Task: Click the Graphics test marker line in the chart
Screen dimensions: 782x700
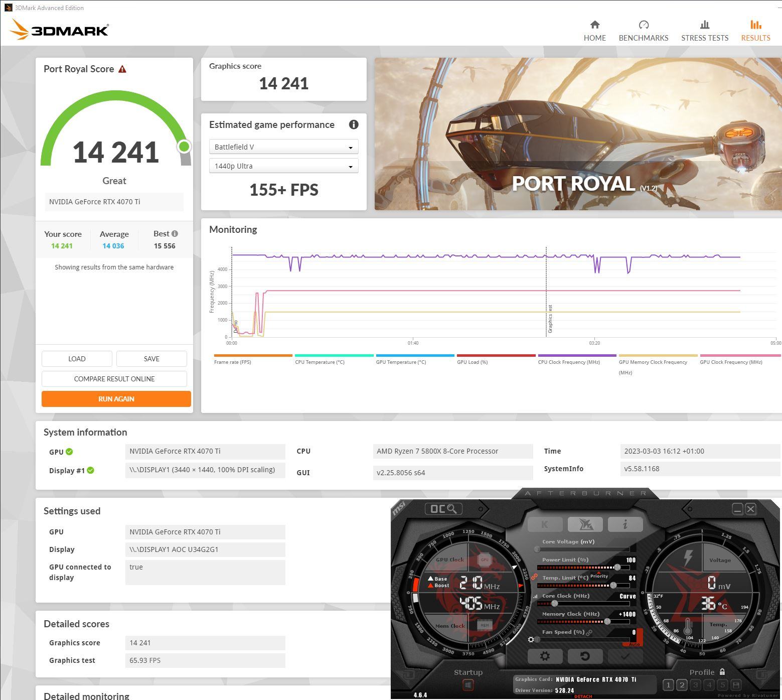Action: click(x=546, y=292)
